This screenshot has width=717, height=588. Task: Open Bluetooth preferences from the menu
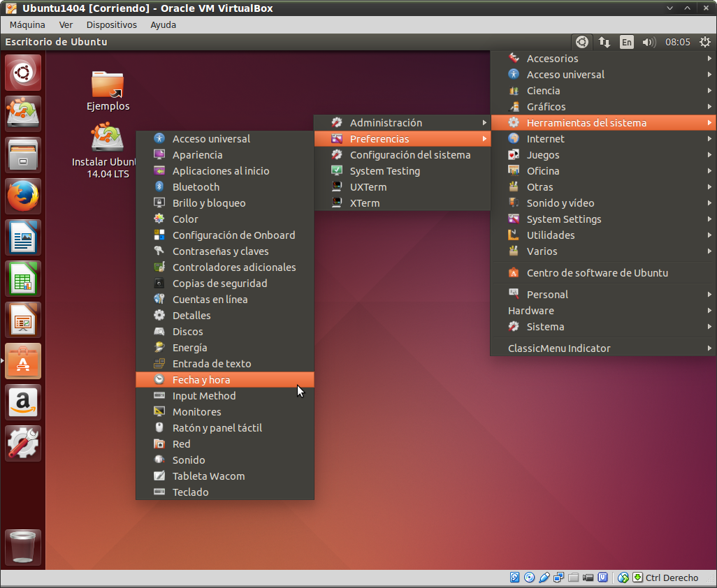(x=196, y=187)
